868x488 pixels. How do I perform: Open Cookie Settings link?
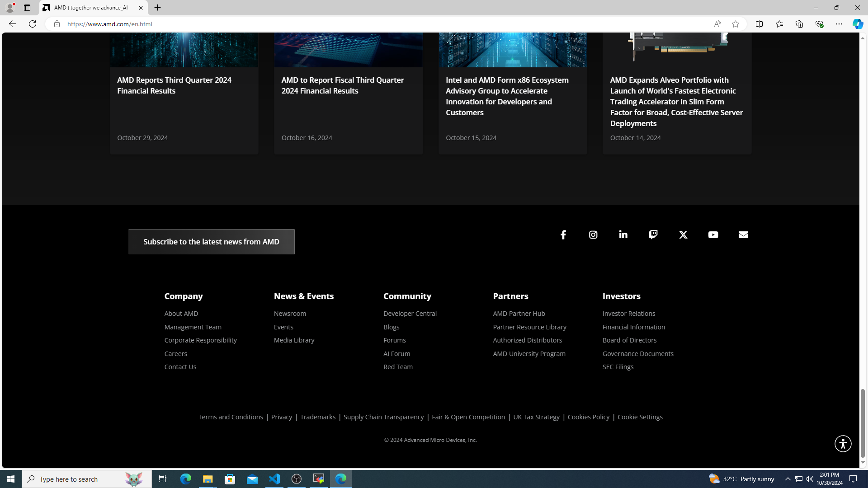[640, 417]
